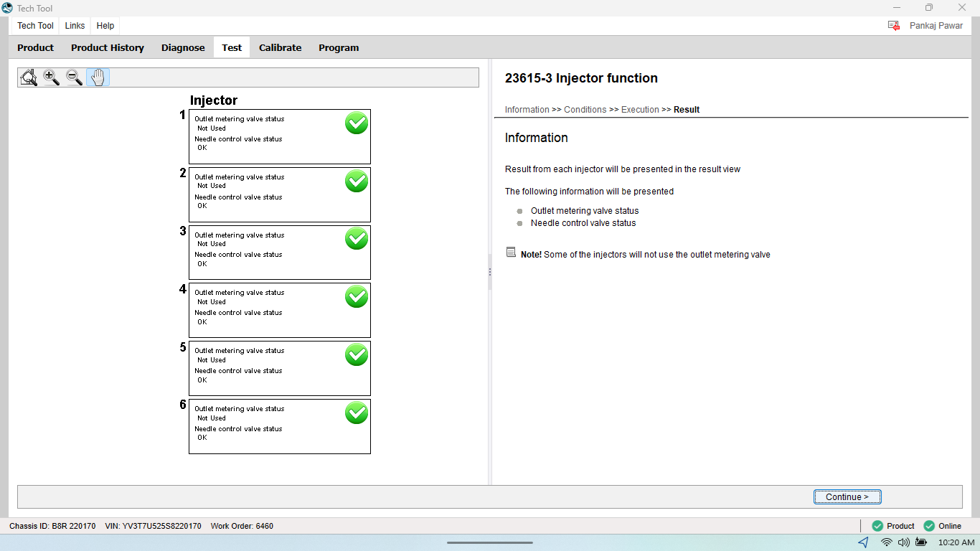Open the Links menu
This screenshot has width=980, height=551.
coord(75,26)
